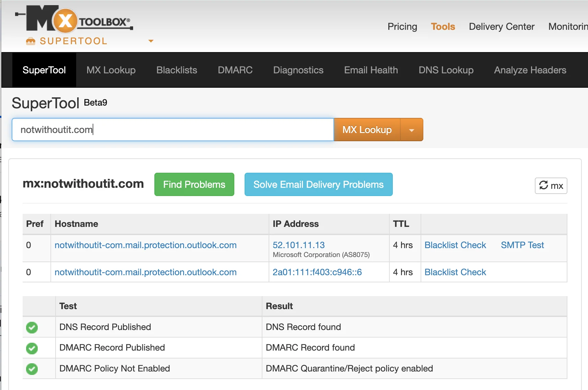This screenshot has height=390, width=588.
Task: Click the 'DMARC Record Published' test cell
Action: tap(158, 348)
